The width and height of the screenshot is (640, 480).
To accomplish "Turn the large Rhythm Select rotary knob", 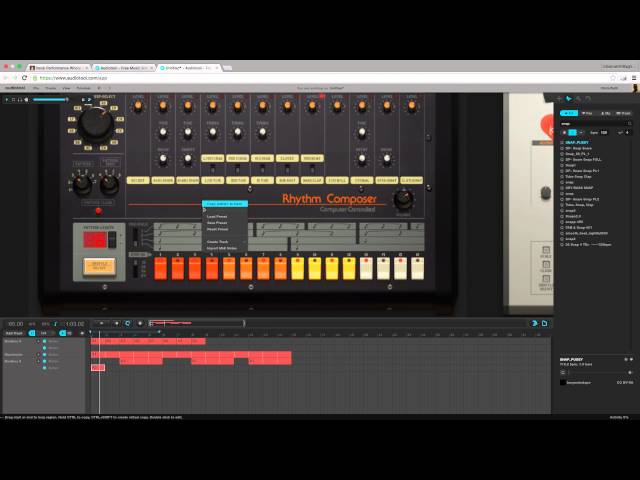I will point(96,125).
